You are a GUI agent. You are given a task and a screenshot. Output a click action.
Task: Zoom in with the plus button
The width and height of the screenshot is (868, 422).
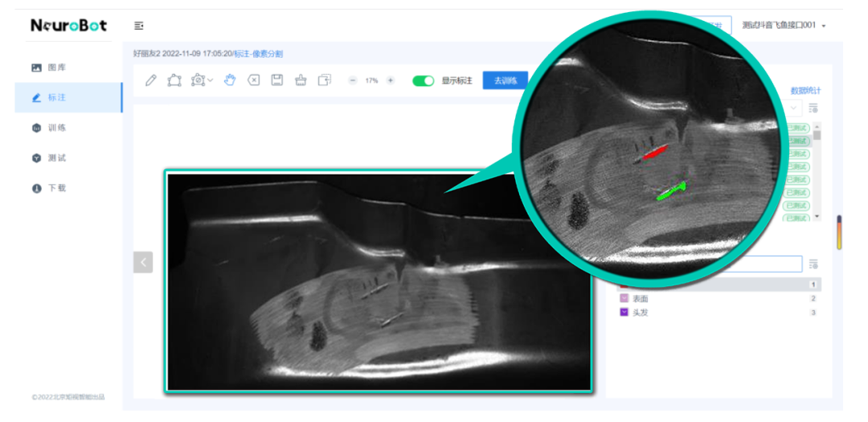pyautogui.click(x=391, y=80)
